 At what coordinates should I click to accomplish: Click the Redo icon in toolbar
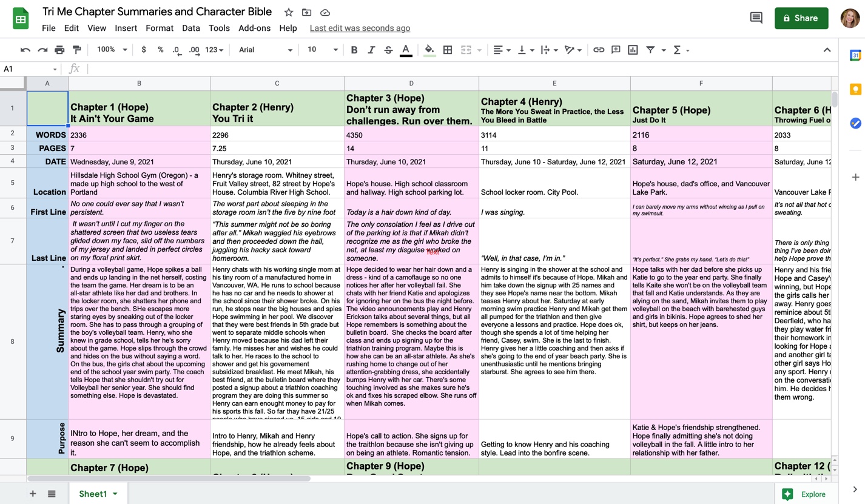(x=42, y=50)
